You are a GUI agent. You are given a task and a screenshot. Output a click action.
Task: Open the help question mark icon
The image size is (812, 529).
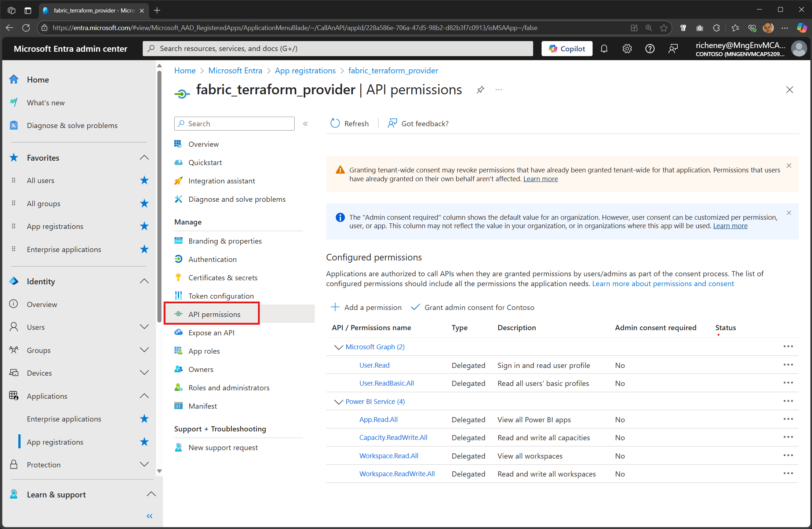pos(650,48)
